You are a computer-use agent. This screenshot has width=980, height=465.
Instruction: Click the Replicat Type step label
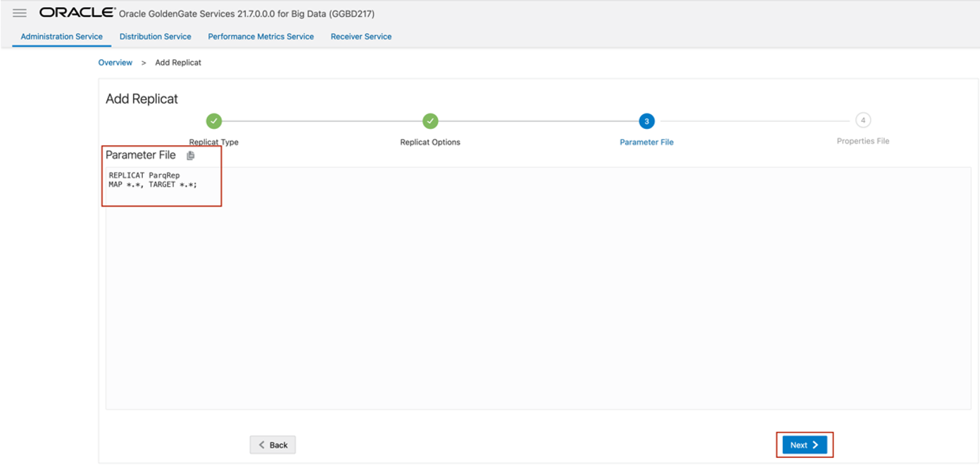coord(214,142)
